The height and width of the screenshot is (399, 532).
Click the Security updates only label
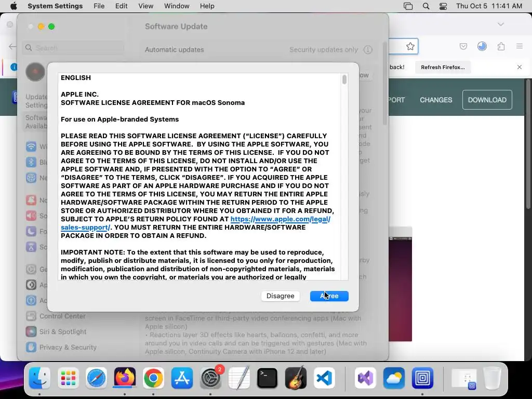click(324, 49)
